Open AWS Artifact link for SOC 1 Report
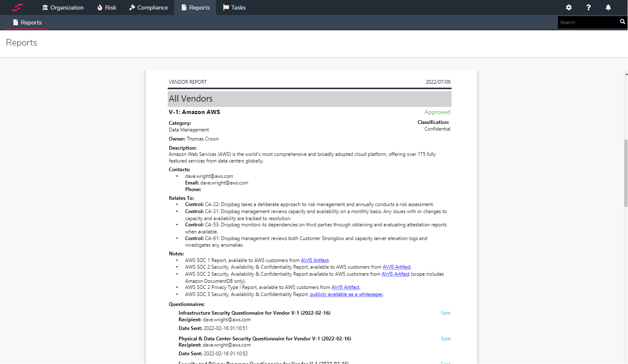Viewport: 628px width, 364px height. click(314, 260)
